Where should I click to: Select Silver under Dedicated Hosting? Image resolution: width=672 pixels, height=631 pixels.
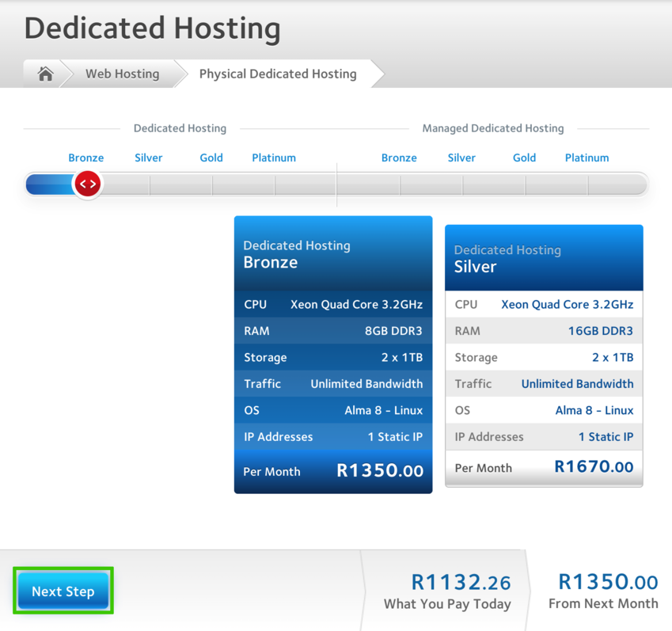pos(148,158)
